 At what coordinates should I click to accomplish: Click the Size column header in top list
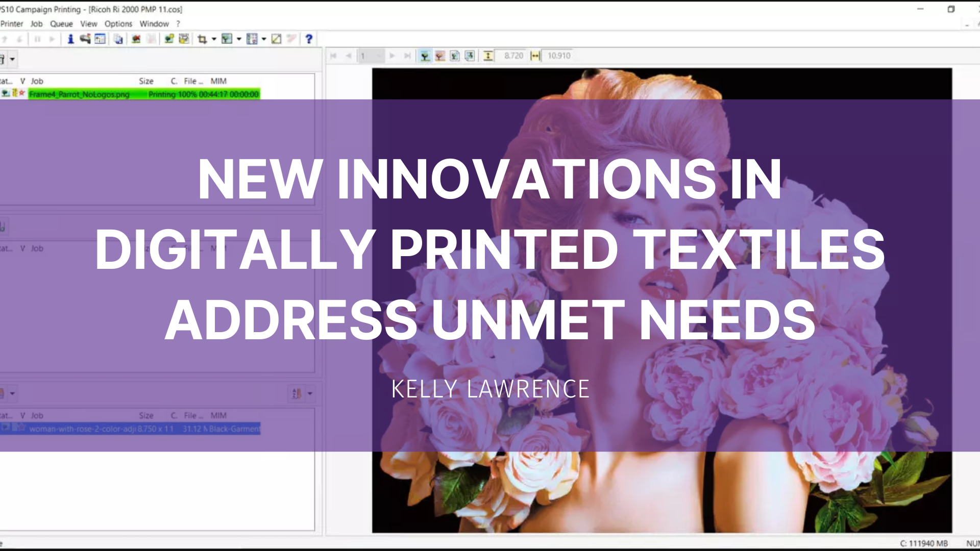(146, 81)
